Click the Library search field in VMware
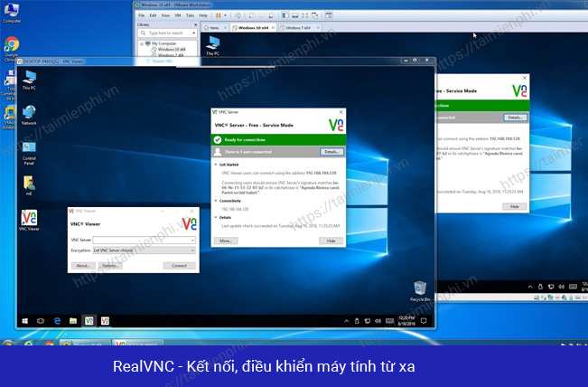 coord(166,33)
